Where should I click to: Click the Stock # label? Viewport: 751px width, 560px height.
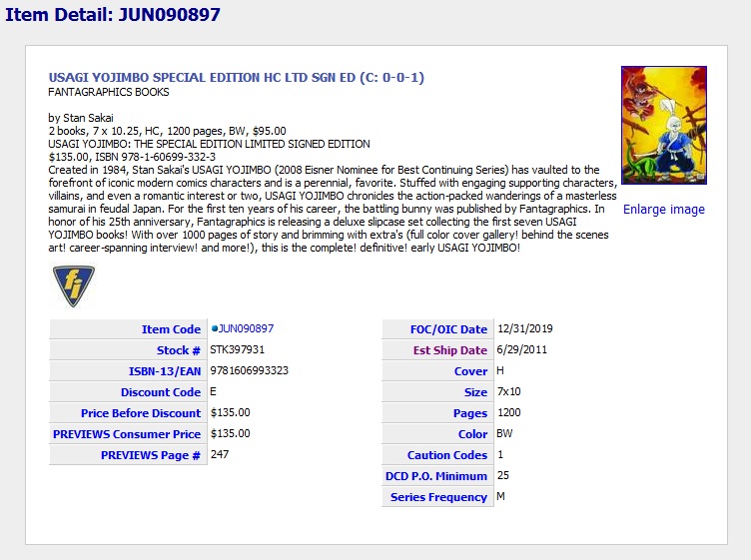tap(179, 350)
